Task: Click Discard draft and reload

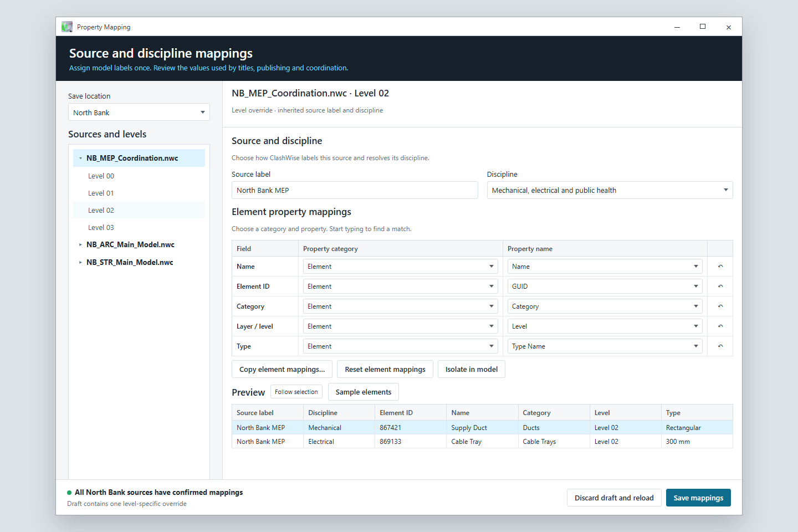Action: (x=614, y=498)
